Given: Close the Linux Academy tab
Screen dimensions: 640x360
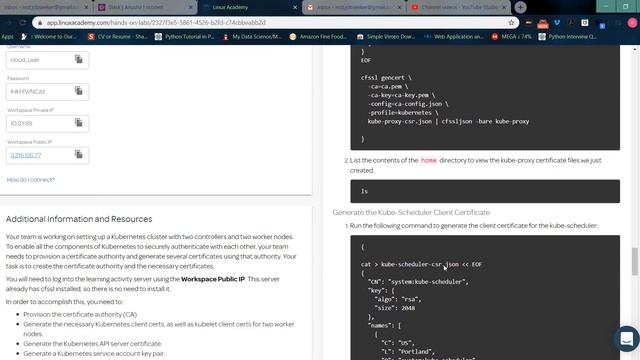Looking at the screenshot, I should [295, 7].
